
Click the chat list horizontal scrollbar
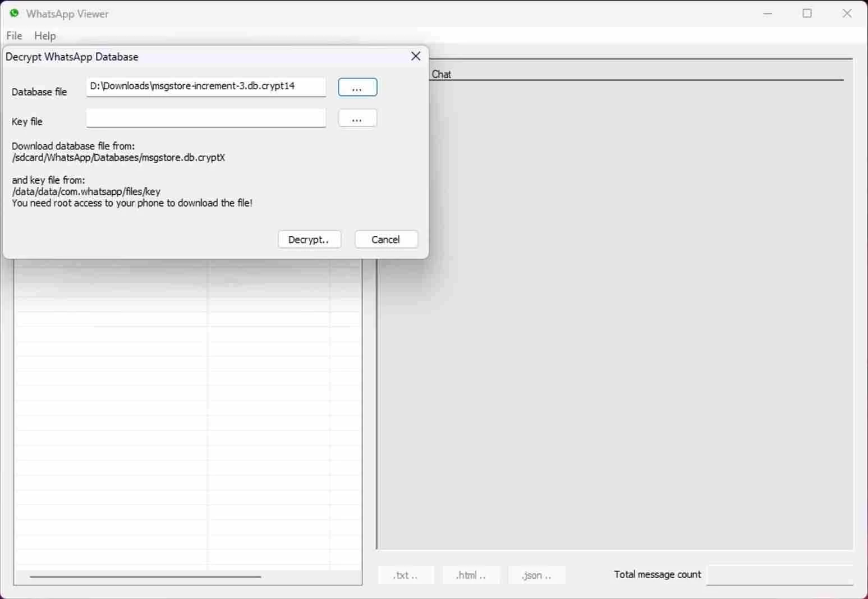(145, 576)
